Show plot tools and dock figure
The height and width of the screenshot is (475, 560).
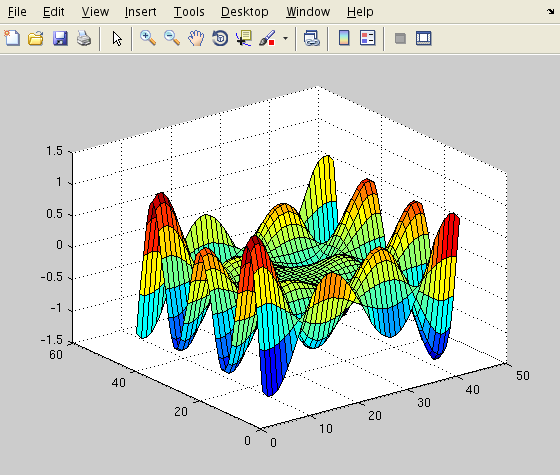(424, 38)
